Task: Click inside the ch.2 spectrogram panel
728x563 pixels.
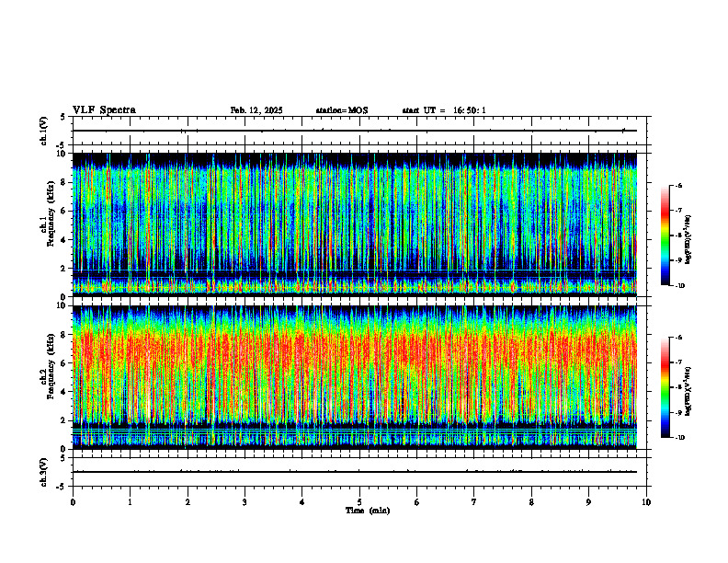Action: (x=355, y=377)
